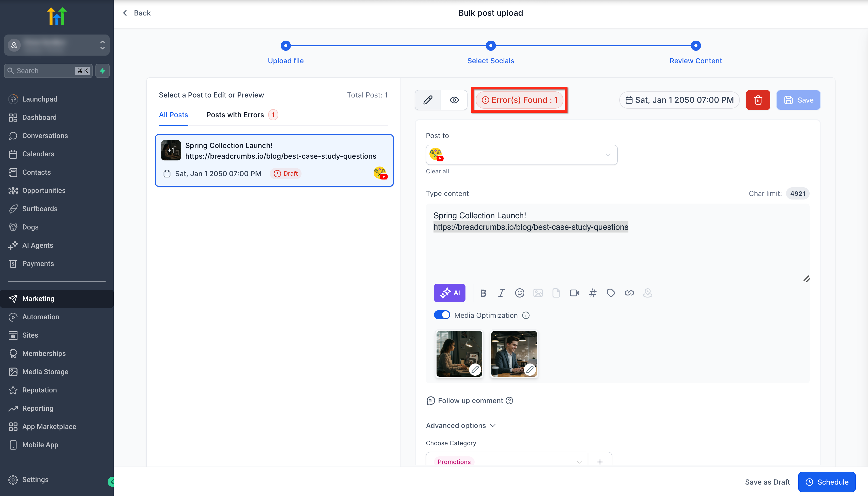This screenshot has height=496, width=868.
Task: Collapse the Advanced options section
Action: point(460,425)
